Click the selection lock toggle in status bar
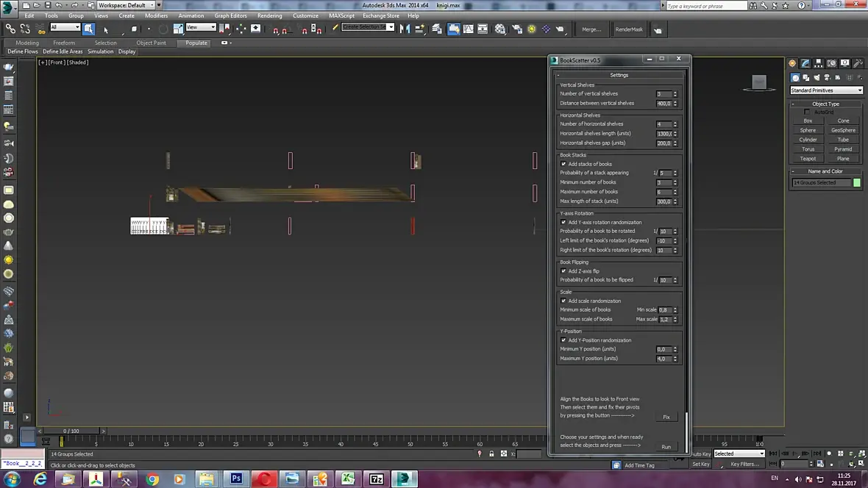The width and height of the screenshot is (868, 488). point(491,454)
